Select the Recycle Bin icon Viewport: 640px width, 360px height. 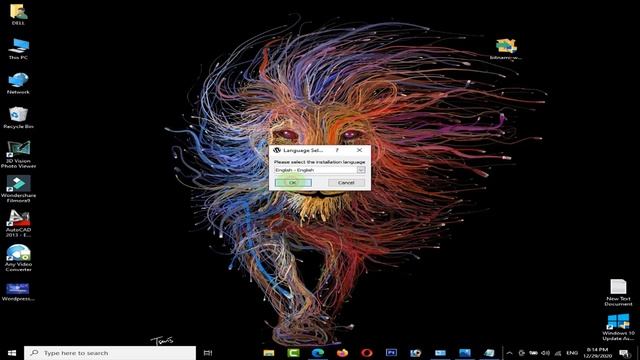[18, 118]
